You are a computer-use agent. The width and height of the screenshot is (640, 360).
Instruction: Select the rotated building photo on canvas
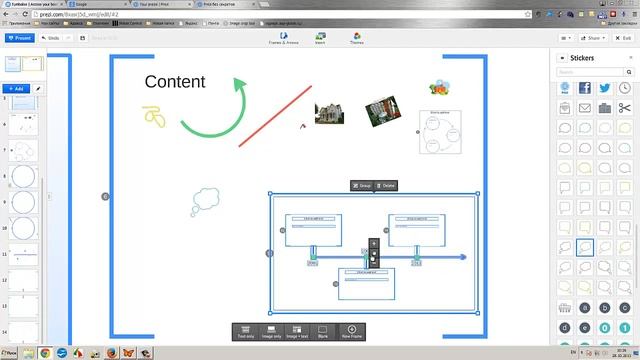click(382, 111)
